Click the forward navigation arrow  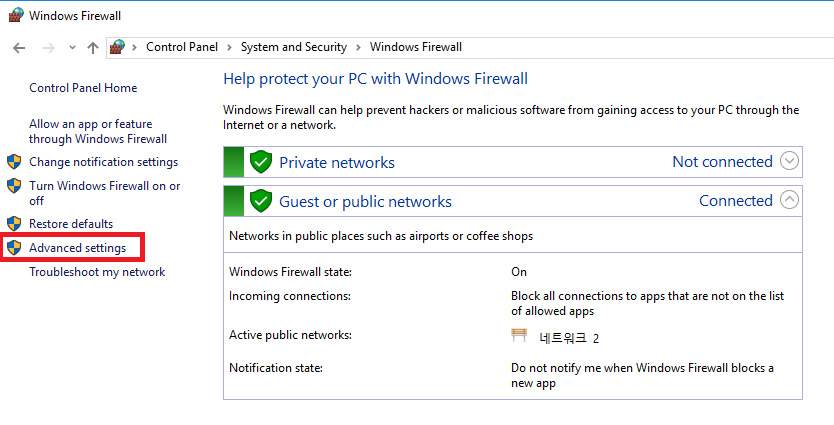(x=46, y=47)
